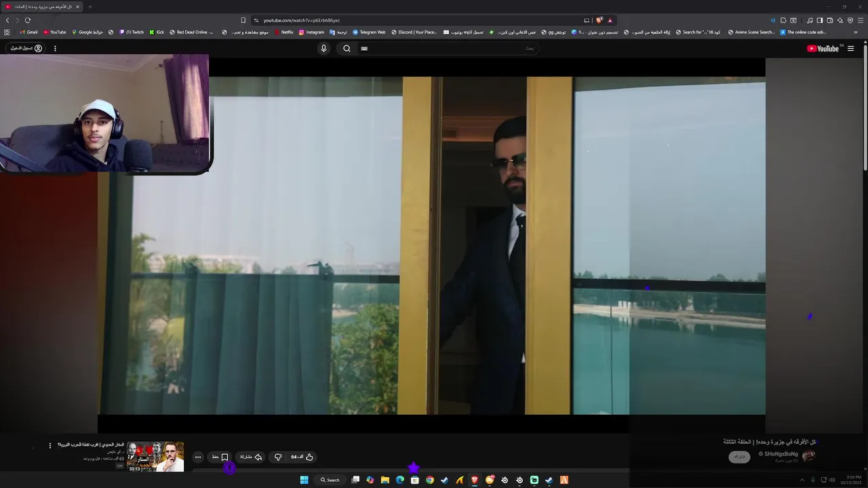Expand the bookmarks overflow chevron

[856, 32]
